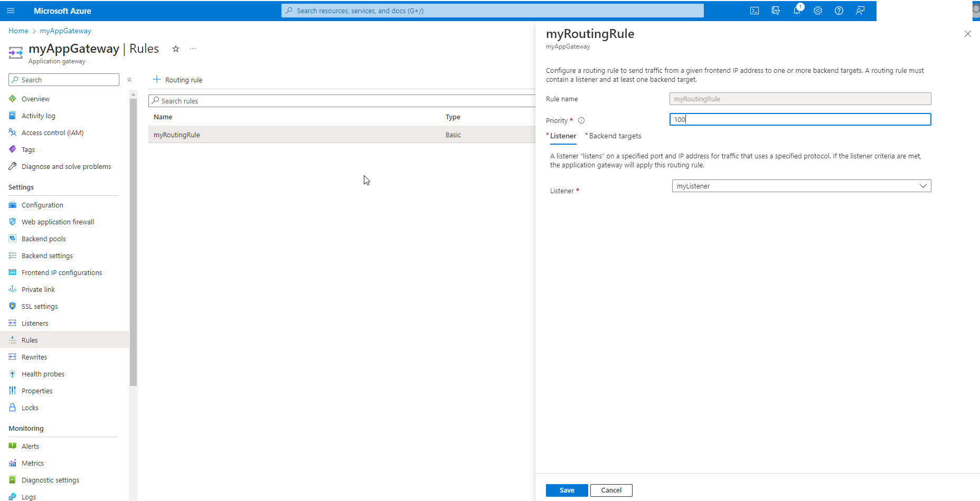
Task: Click the sidebar vertical scrollbar
Action: click(133, 242)
